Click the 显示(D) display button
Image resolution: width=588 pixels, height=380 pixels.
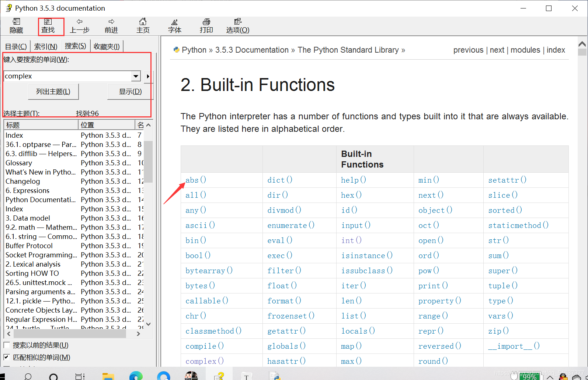coord(130,92)
